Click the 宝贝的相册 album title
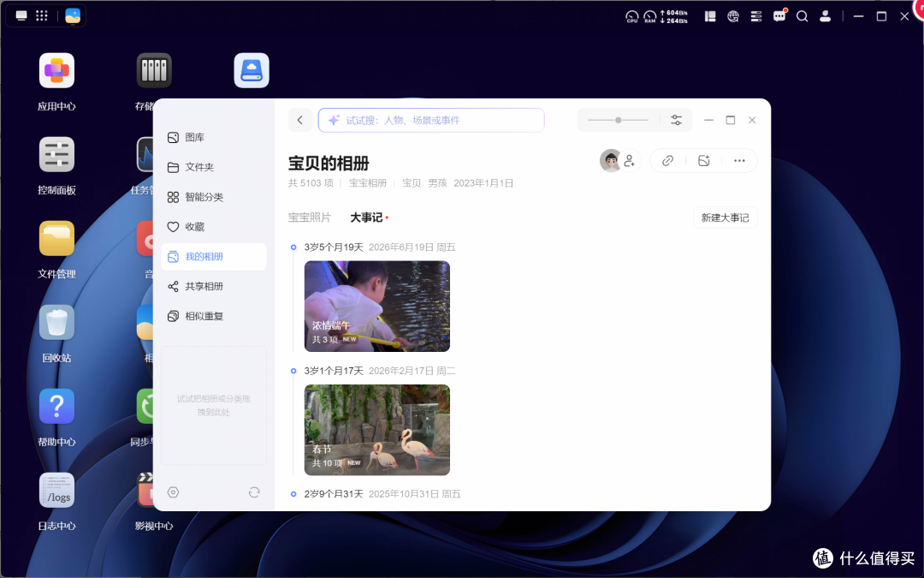Screen dimensions: 924x578 [x=329, y=163]
